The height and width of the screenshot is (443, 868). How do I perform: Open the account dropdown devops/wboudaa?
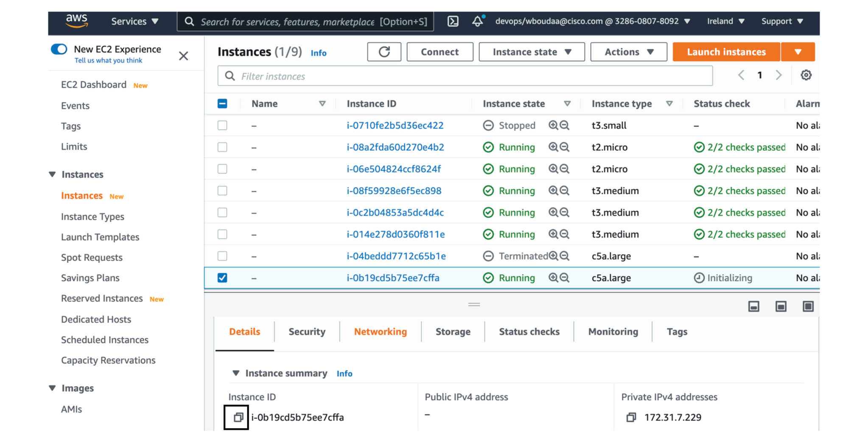593,21
